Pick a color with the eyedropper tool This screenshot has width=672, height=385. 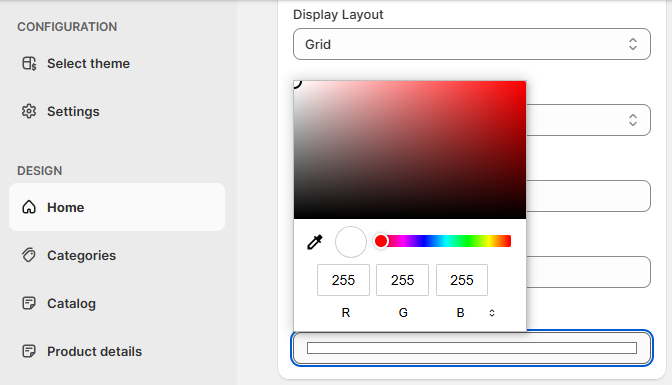(315, 242)
